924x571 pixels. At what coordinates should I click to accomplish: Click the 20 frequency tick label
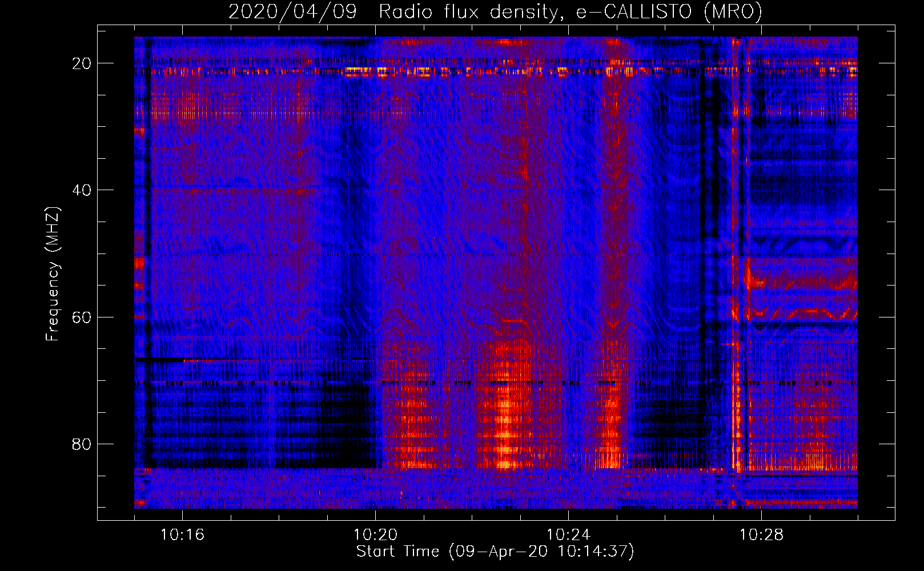pos(82,63)
